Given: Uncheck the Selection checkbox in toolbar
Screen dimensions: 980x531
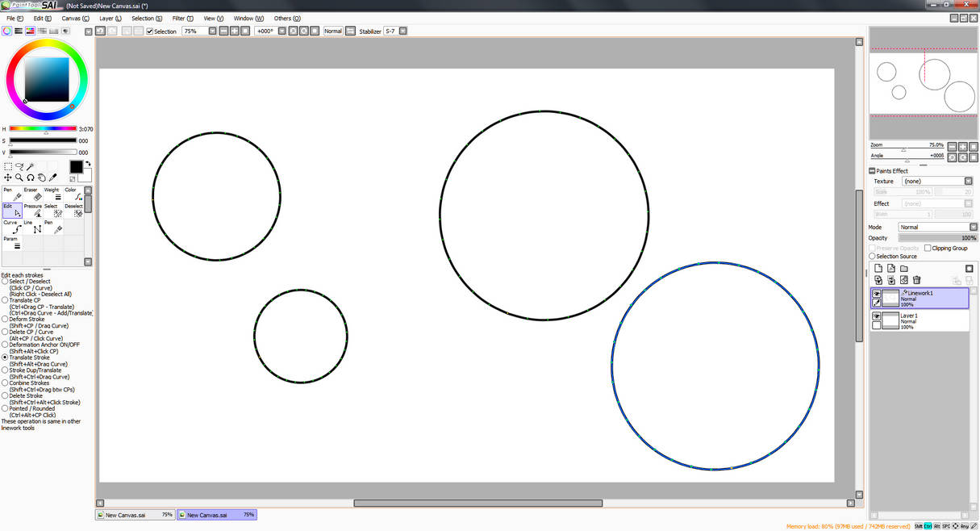Looking at the screenshot, I should [149, 31].
